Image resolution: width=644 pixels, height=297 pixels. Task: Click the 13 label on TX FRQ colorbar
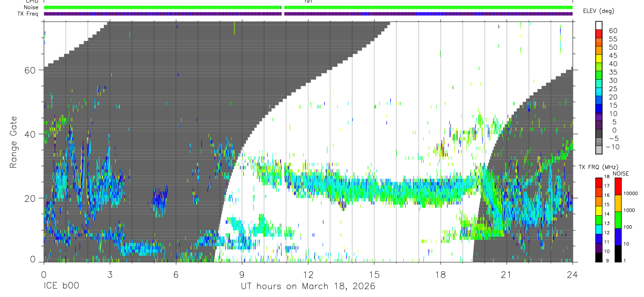(606, 224)
